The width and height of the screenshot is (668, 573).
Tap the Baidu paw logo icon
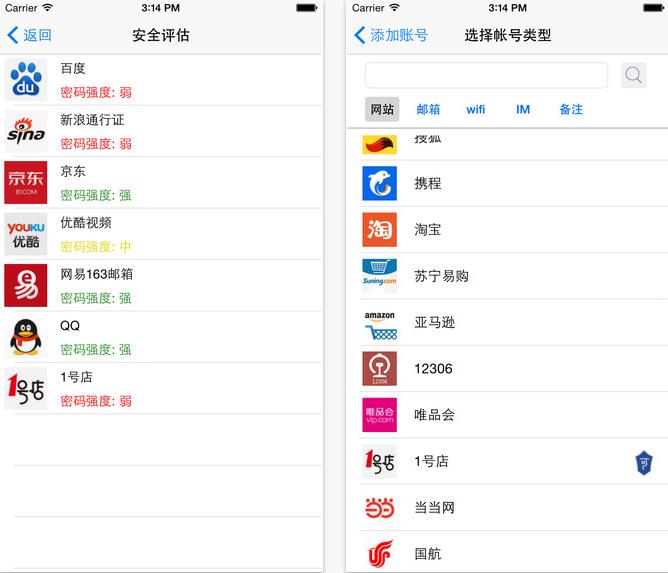[26, 80]
